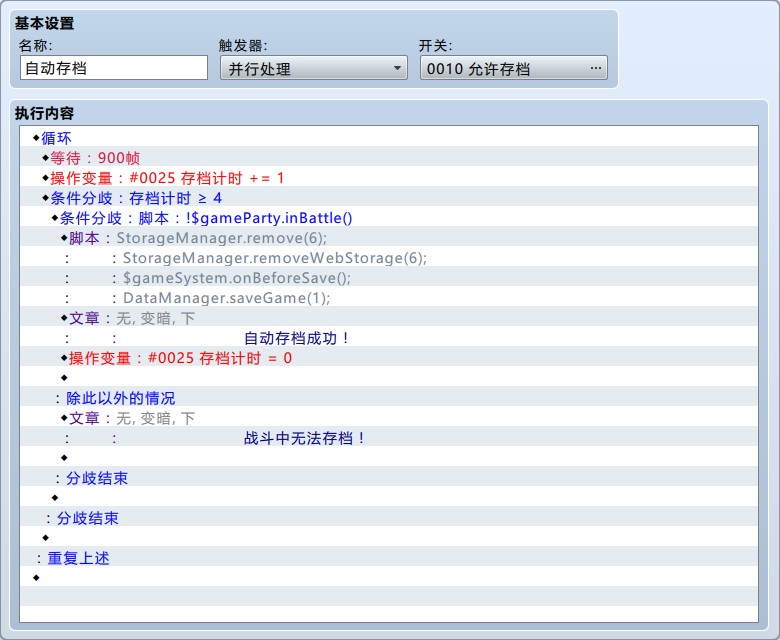Select the StorageManager.removeWebStorage(6); line

(x=389, y=256)
